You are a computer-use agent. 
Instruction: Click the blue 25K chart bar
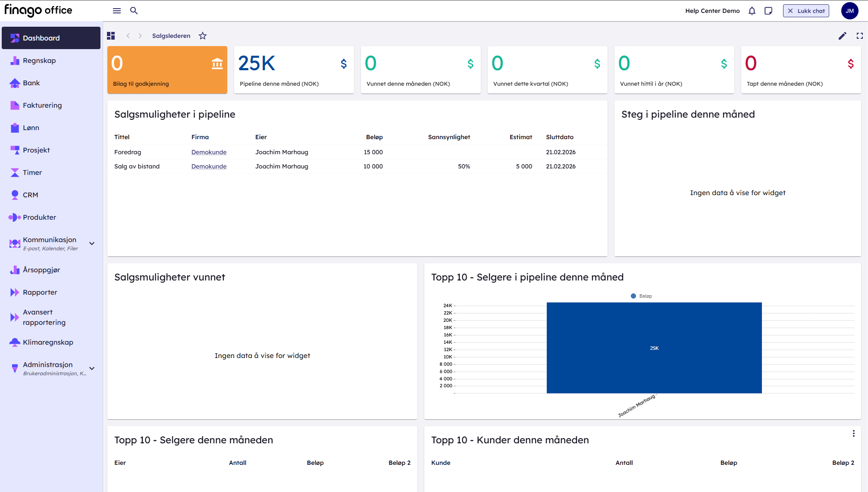coord(654,348)
